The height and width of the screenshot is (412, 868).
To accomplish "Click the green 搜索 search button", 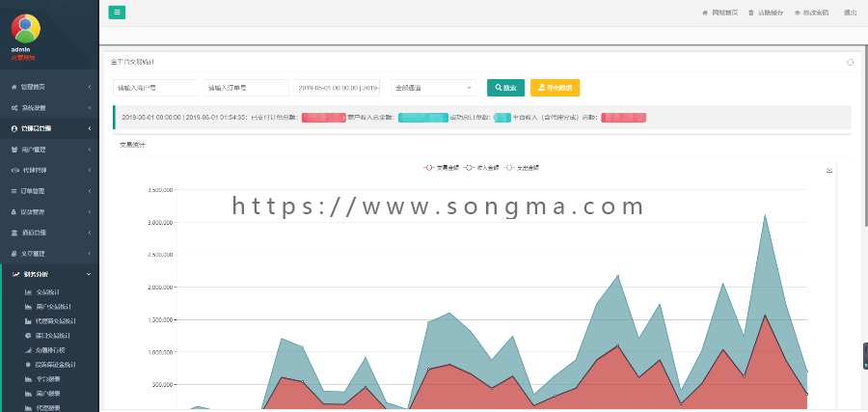I will (x=505, y=88).
